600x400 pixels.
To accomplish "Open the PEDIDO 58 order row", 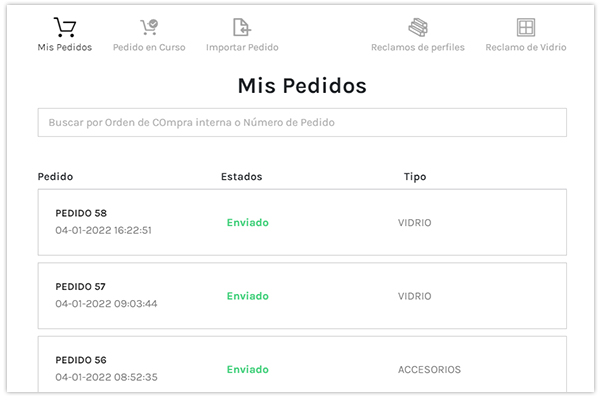I will [302, 222].
